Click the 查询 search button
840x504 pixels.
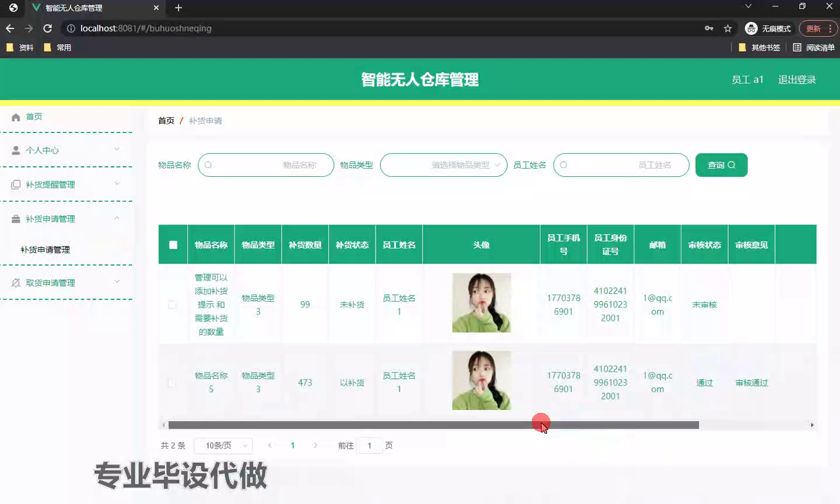tap(721, 165)
